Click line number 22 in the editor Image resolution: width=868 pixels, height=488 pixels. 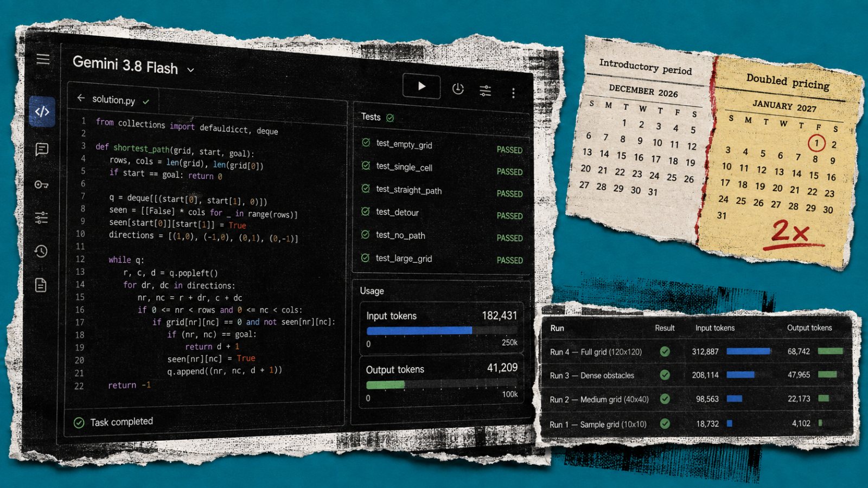pyautogui.click(x=79, y=386)
